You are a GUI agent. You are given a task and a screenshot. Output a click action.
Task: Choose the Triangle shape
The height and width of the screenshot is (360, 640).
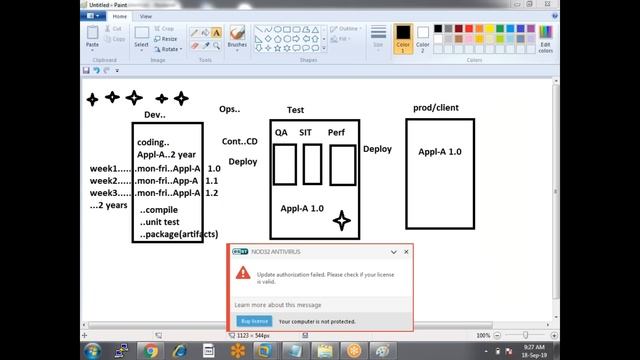pyautogui.click(x=315, y=30)
